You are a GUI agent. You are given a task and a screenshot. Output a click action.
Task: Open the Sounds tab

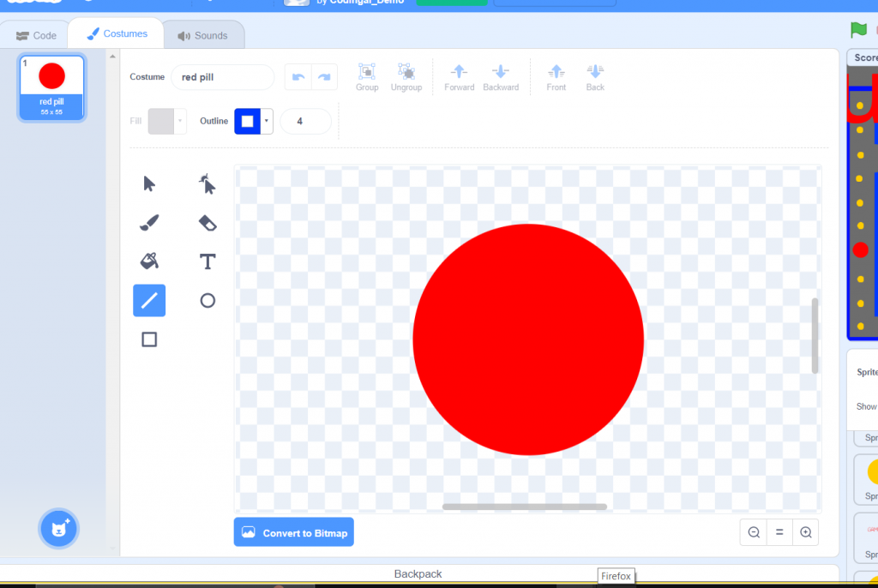pos(203,34)
